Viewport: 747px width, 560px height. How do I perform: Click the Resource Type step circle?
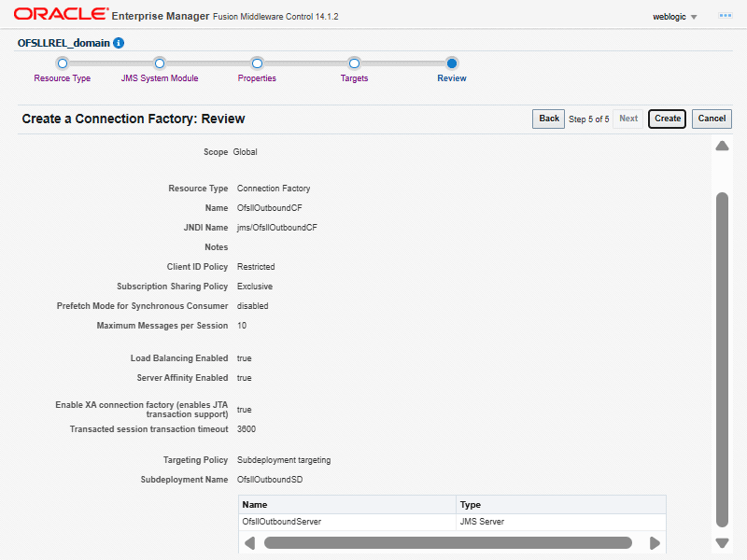tap(63, 63)
